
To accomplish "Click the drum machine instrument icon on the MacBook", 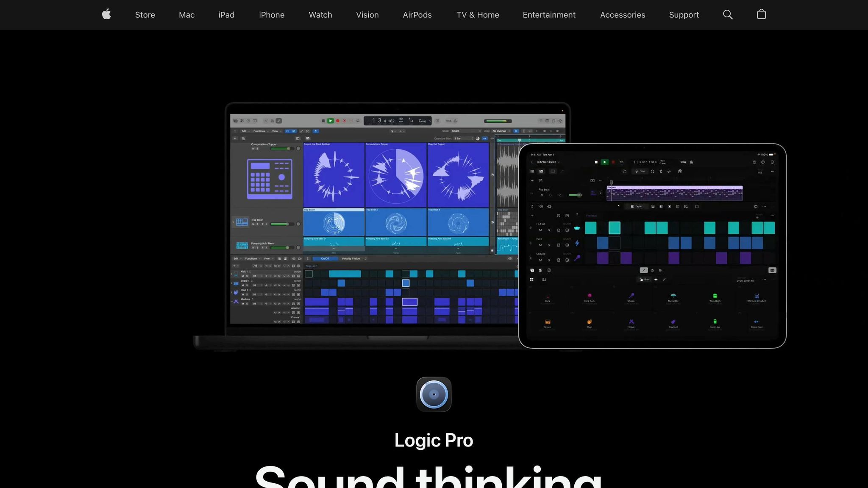I will [x=270, y=179].
